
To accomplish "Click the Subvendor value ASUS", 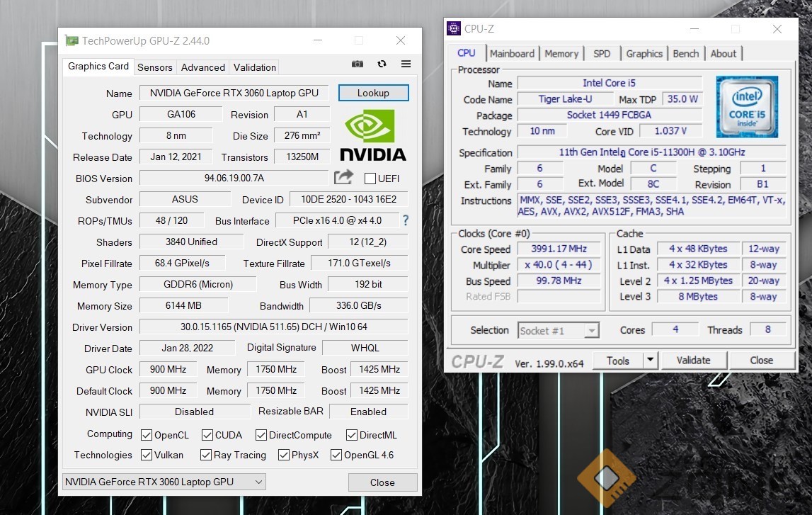I will coord(185,199).
